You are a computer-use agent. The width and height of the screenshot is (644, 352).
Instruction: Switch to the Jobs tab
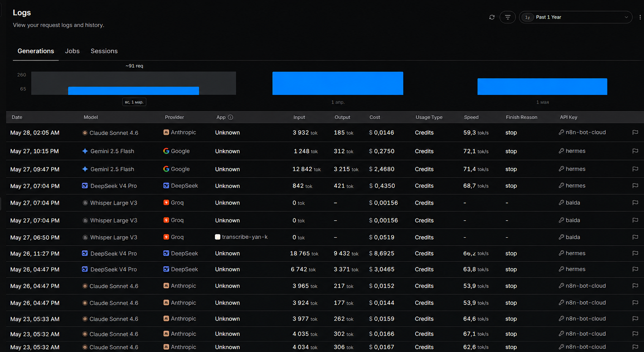pyautogui.click(x=72, y=51)
